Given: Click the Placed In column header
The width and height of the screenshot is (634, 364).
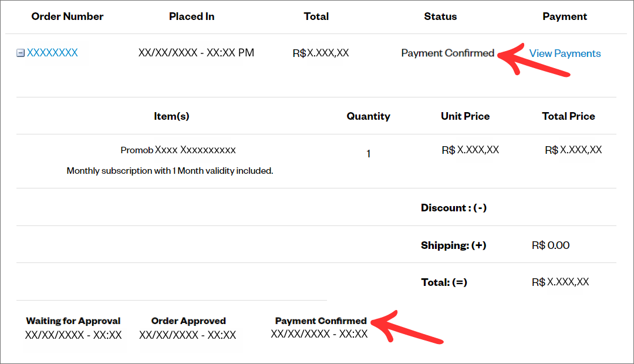Looking at the screenshot, I should (191, 16).
